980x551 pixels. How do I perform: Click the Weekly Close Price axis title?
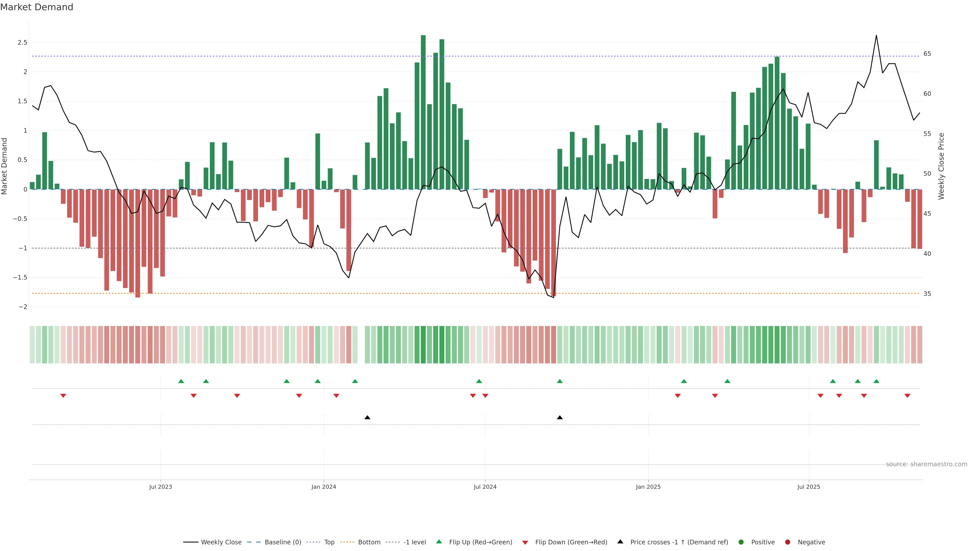[x=941, y=166]
